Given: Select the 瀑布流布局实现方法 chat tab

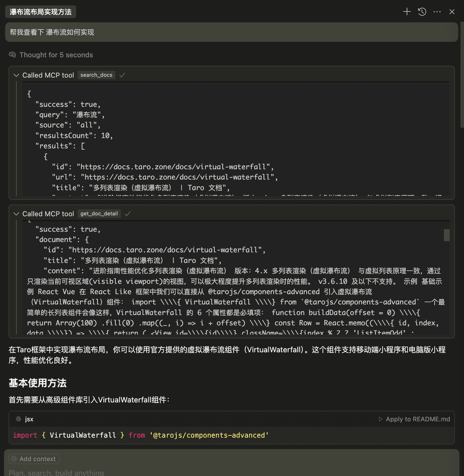Looking at the screenshot, I should pos(41,12).
